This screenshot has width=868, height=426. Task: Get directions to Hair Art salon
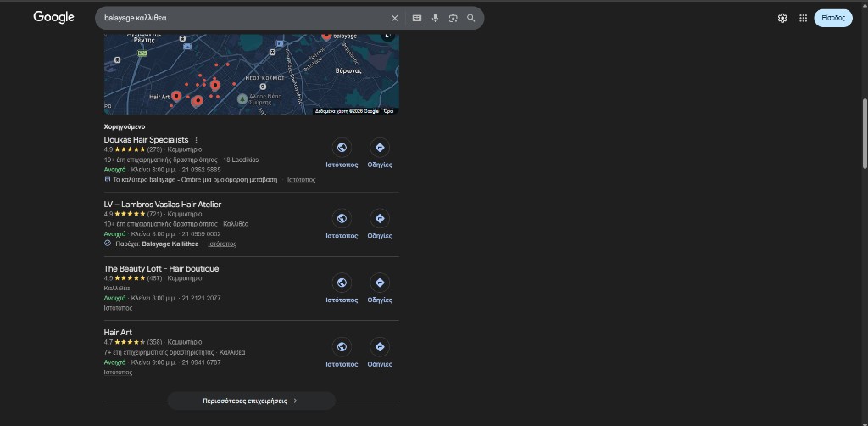coord(380,347)
